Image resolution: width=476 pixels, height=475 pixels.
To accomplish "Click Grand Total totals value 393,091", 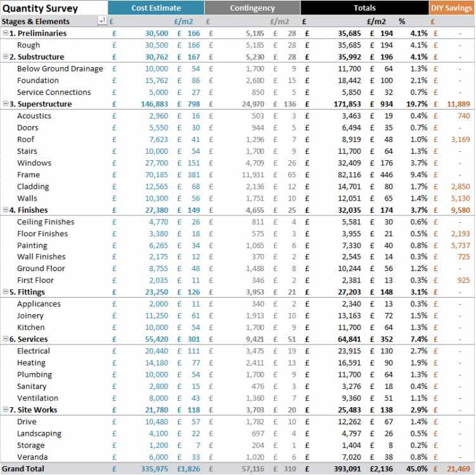I will pos(347,469).
